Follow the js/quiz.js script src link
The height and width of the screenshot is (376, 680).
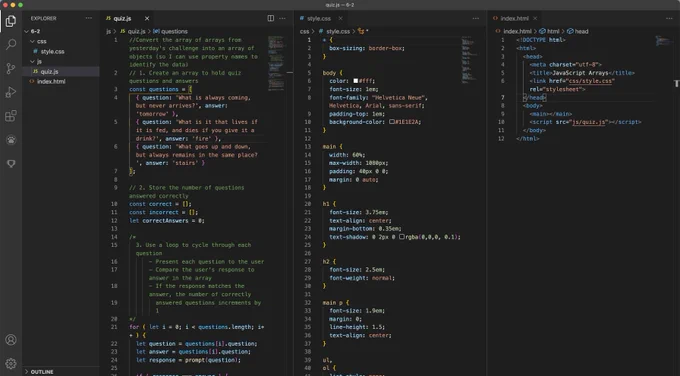click(x=588, y=122)
